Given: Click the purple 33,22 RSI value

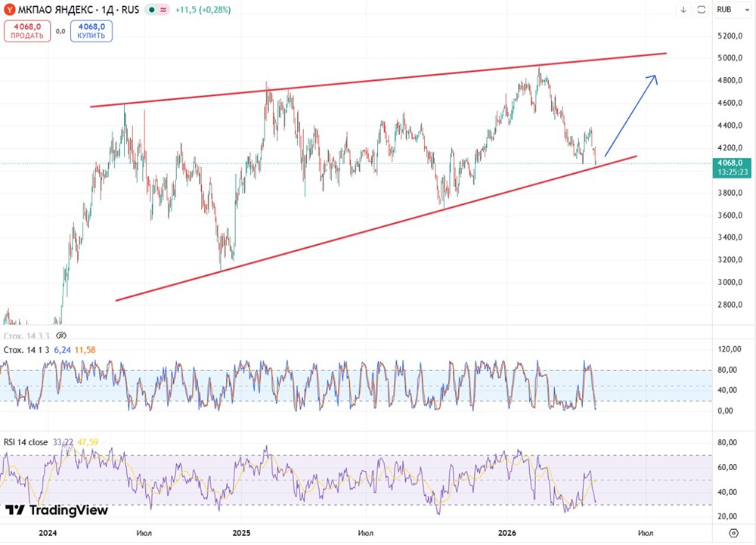Looking at the screenshot, I should point(63,442).
